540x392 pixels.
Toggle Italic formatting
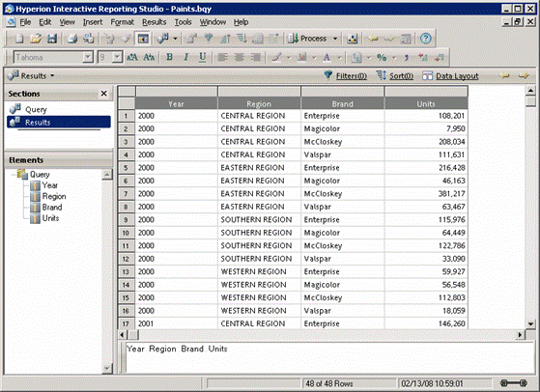[186, 57]
